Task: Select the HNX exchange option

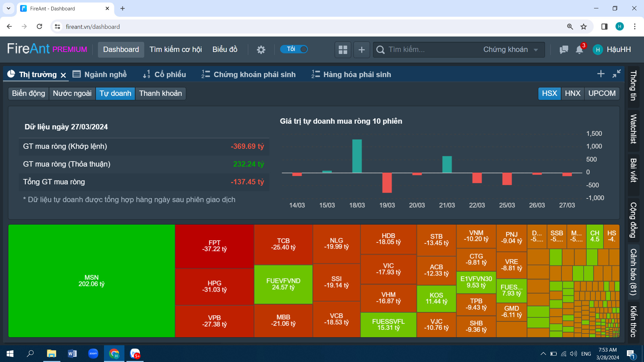Action: (x=573, y=94)
